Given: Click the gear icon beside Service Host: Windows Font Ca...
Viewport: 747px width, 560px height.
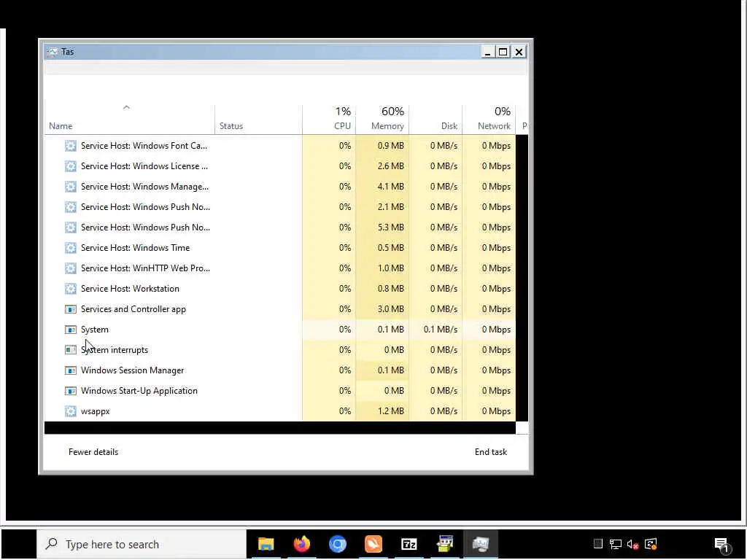Looking at the screenshot, I should (71, 146).
